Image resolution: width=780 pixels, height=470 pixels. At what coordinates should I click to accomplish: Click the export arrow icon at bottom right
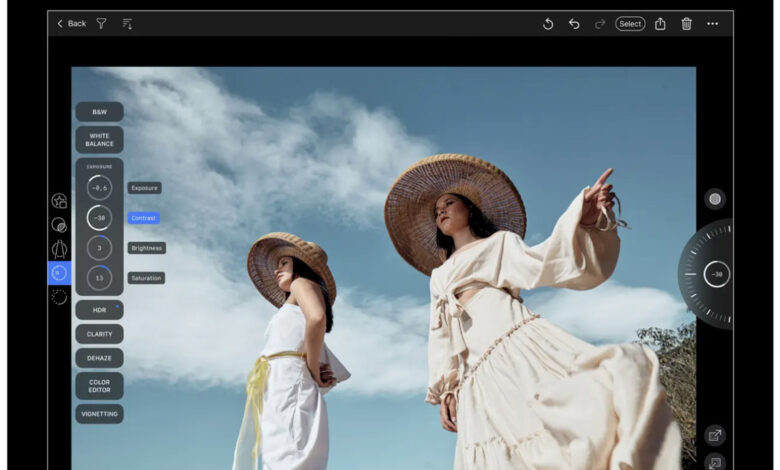pyautogui.click(x=715, y=436)
